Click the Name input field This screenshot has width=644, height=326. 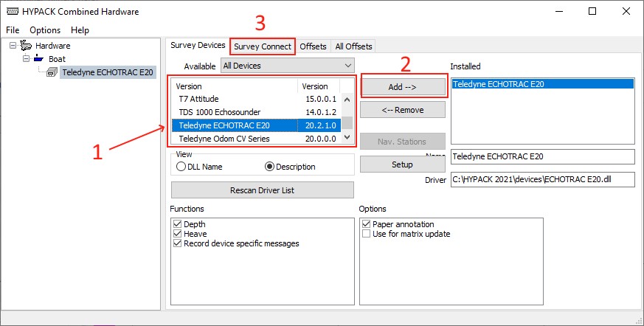click(x=542, y=156)
